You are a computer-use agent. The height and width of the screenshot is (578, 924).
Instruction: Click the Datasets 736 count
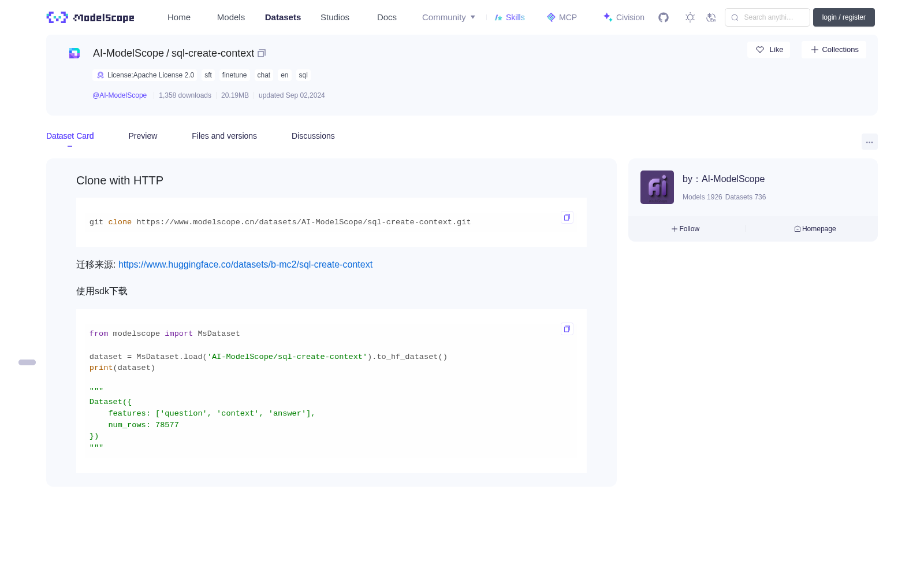click(x=746, y=197)
